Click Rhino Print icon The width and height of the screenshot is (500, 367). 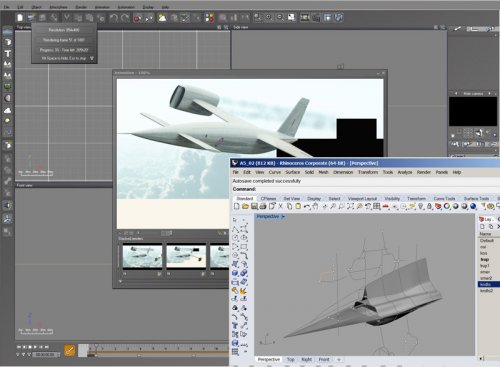[x=263, y=206]
